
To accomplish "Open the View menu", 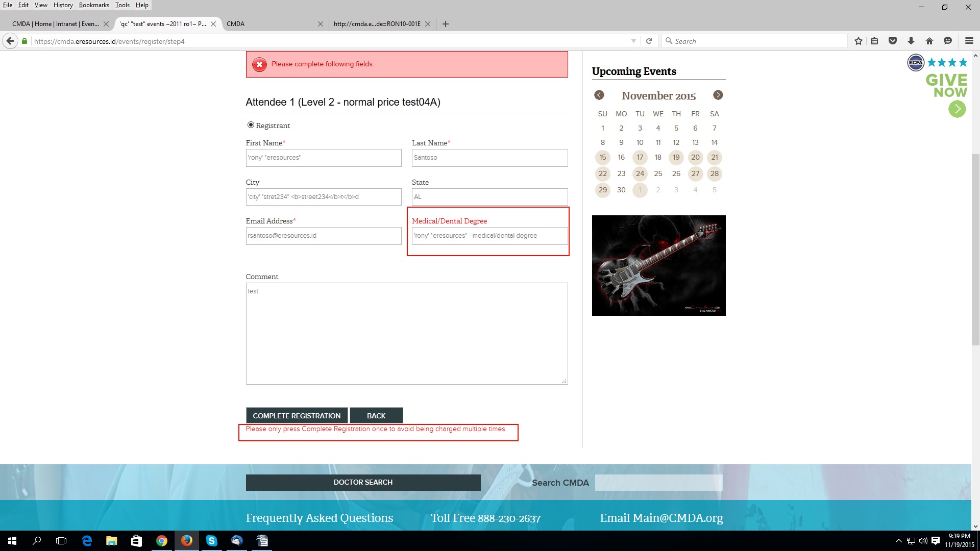I will [41, 5].
